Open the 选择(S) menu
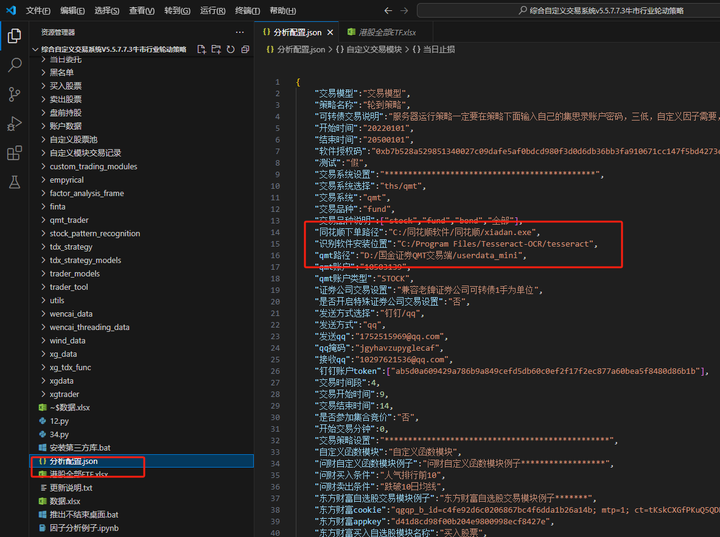Image resolution: width=720 pixels, height=537 pixels. point(107,10)
